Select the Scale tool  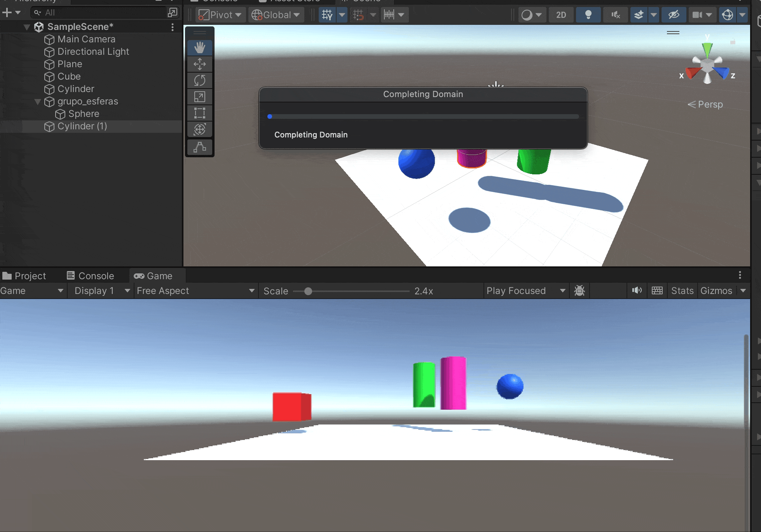[x=200, y=97]
